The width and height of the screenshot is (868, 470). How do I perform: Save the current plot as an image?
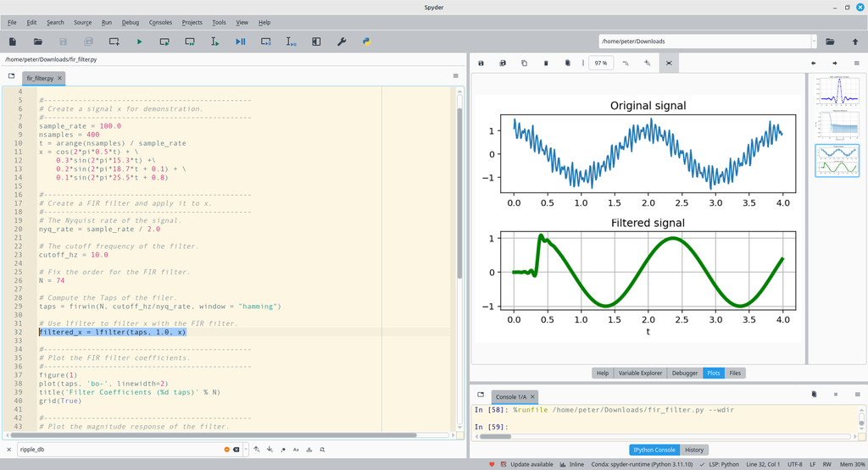481,63
